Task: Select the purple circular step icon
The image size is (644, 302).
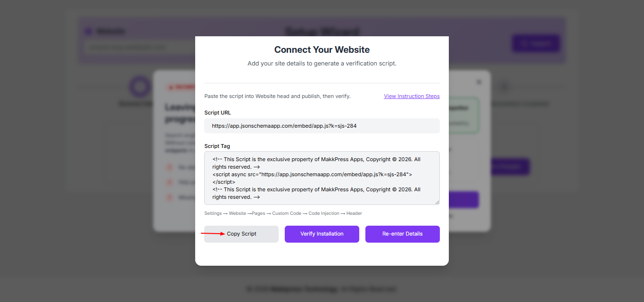Action: (140, 87)
